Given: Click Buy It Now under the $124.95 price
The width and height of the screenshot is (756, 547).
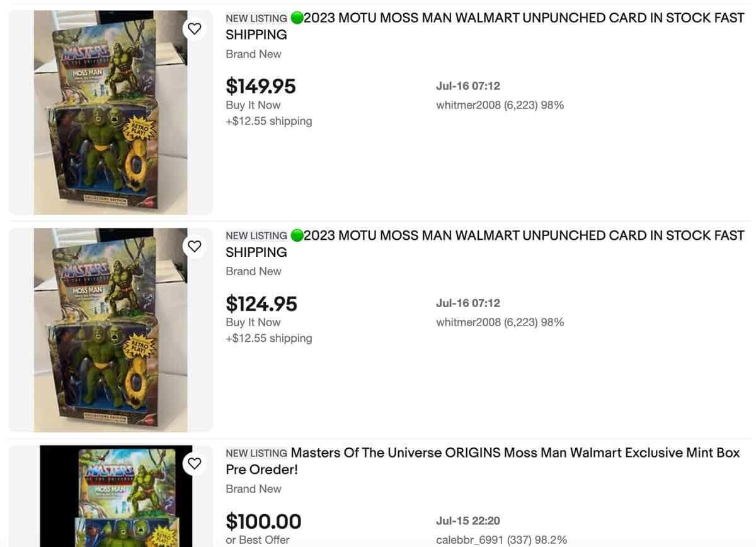Looking at the screenshot, I should (x=253, y=322).
